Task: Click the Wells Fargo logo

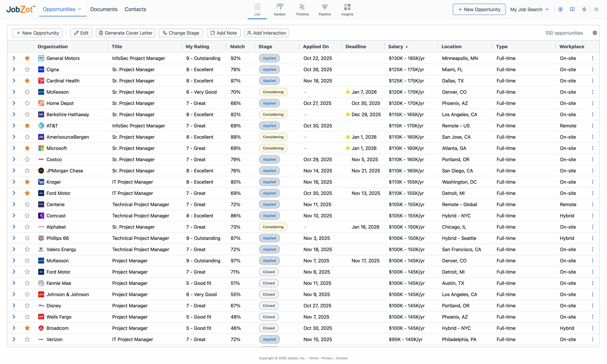Action: coord(41,317)
